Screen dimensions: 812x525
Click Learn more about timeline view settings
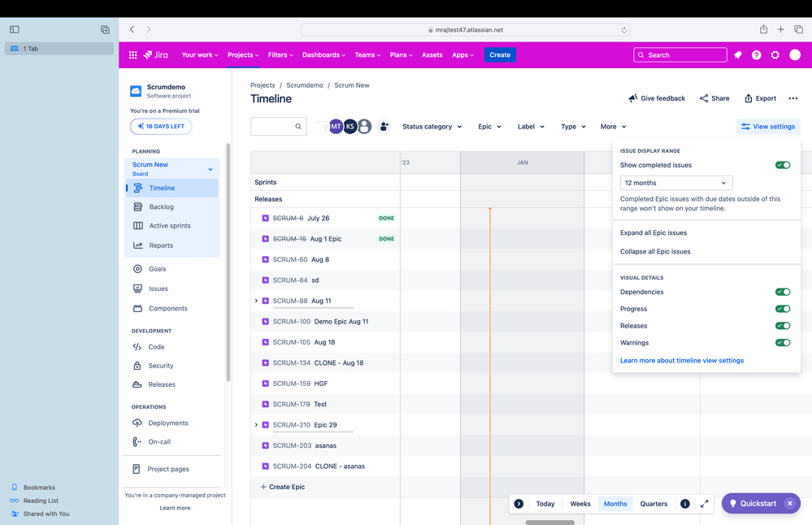pos(681,360)
